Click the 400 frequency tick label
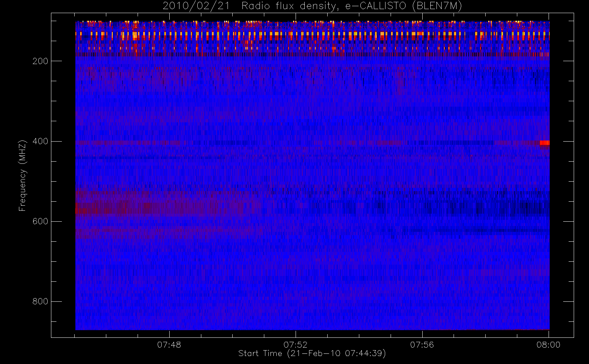 point(40,141)
